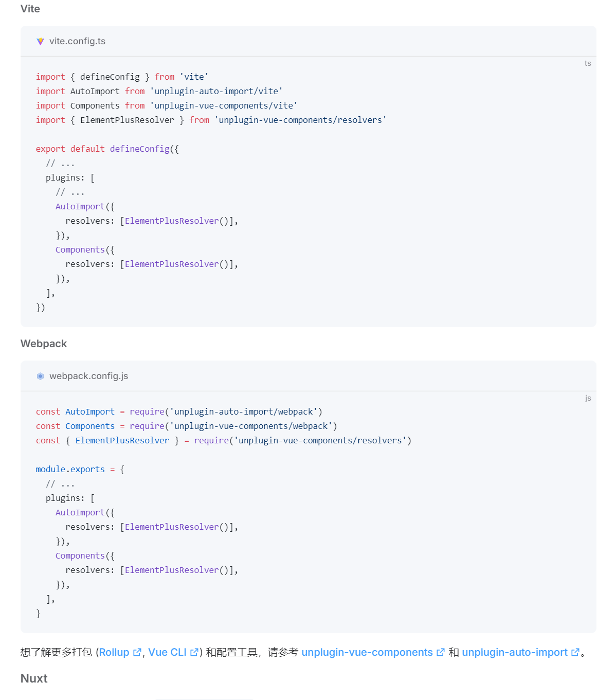
Task: Click the 'module.exports' line in the webpack code
Action: 80,470
